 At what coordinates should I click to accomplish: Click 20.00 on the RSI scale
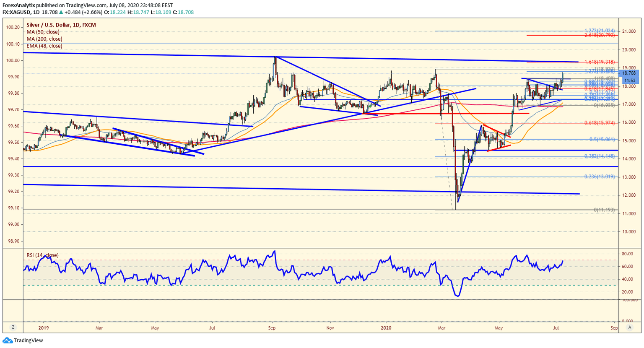(627, 292)
